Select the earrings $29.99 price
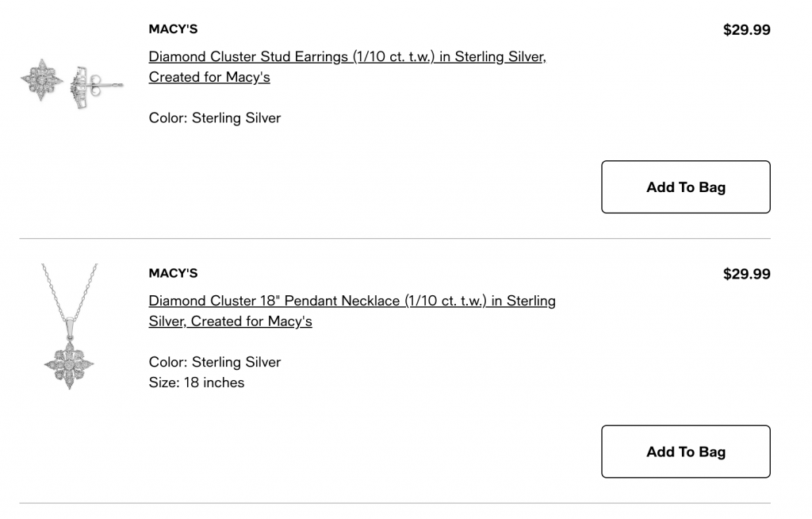This screenshot has height=519, width=812. (x=747, y=29)
